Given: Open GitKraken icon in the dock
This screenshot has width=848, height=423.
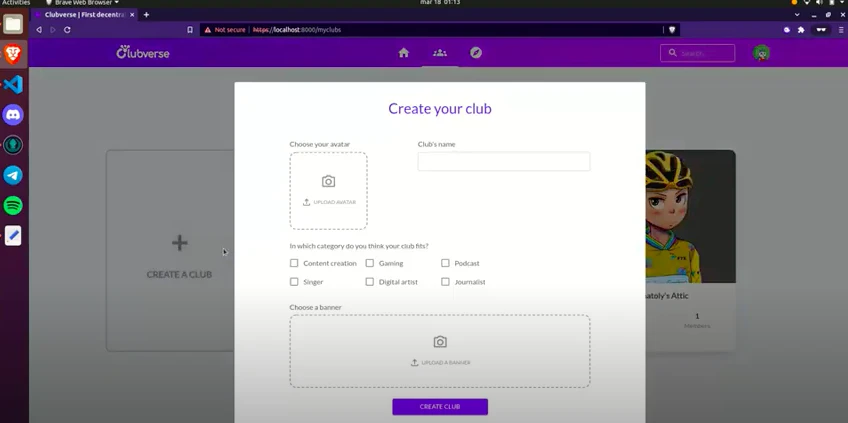Looking at the screenshot, I should coord(12,145).
